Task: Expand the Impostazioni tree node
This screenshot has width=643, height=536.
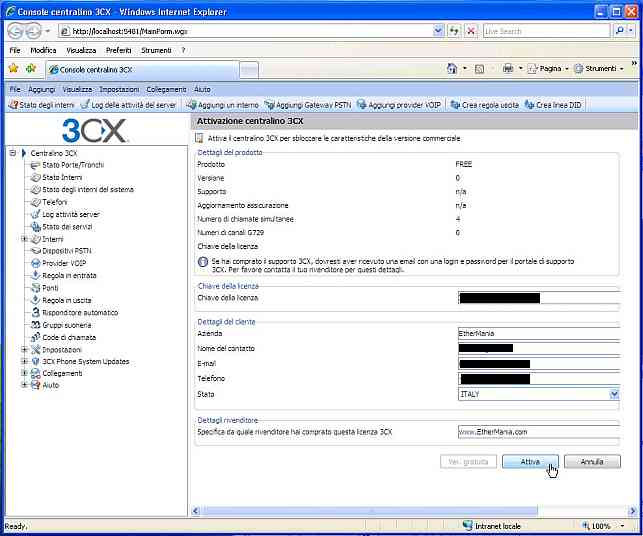Action: [x=24, y=349]
